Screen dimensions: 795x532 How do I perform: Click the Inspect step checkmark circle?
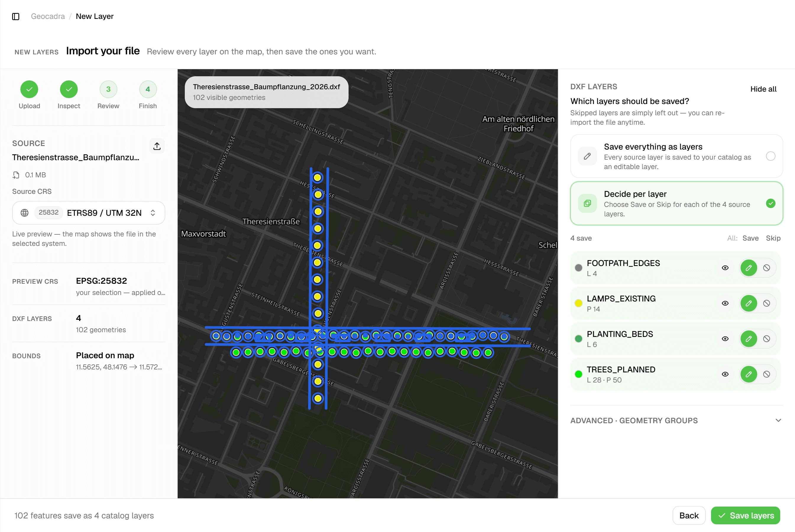pyautogui.click(x=69, y=89)
